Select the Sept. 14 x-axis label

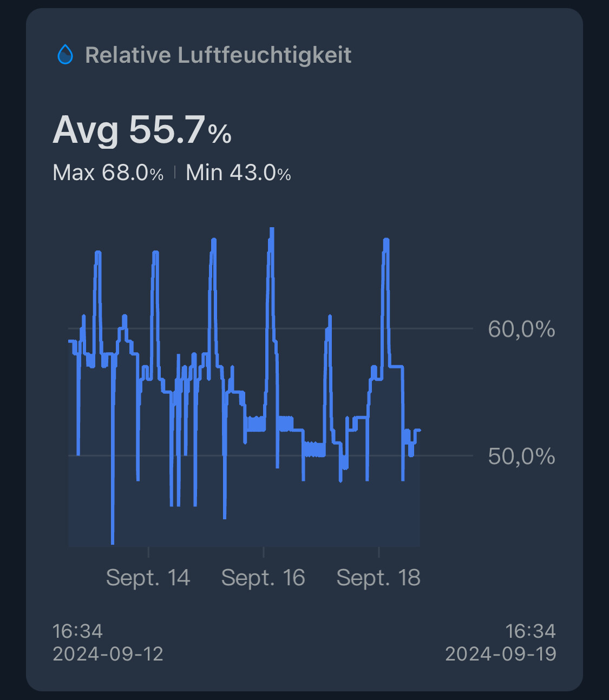click(148, 578)
